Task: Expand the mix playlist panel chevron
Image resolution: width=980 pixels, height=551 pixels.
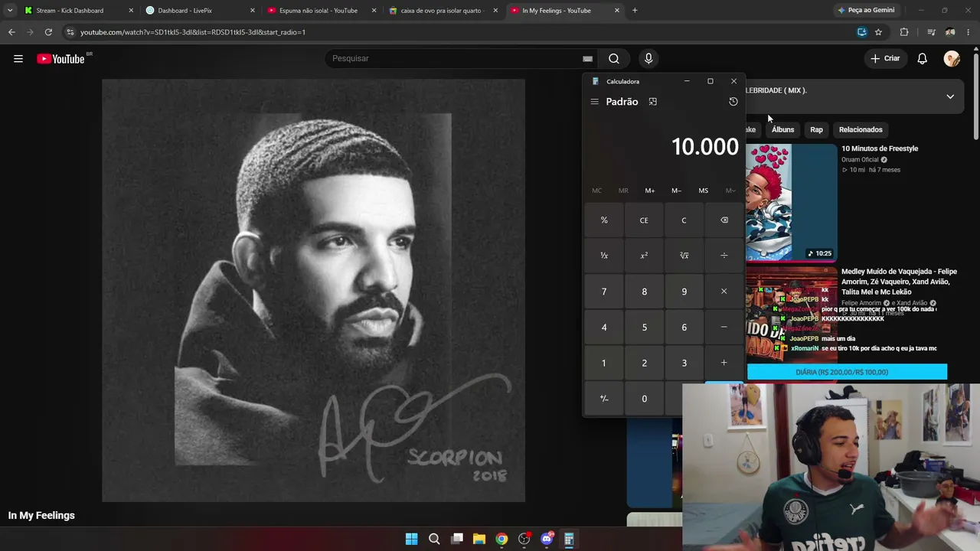Action: click(950, 96)
